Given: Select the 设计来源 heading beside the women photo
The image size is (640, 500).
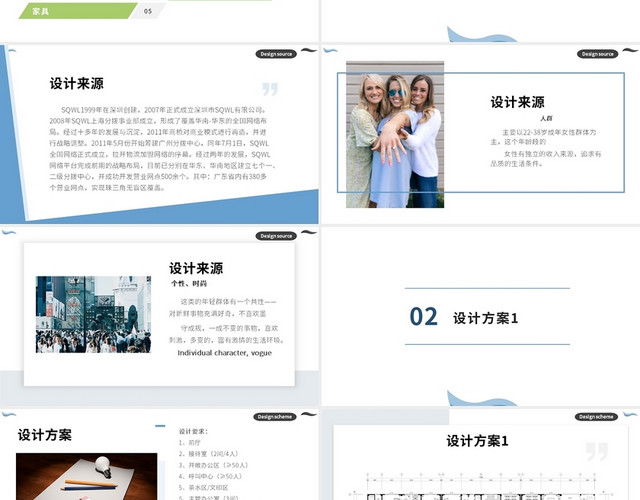Looking at the screenshot, I should [x=518, y=102].
